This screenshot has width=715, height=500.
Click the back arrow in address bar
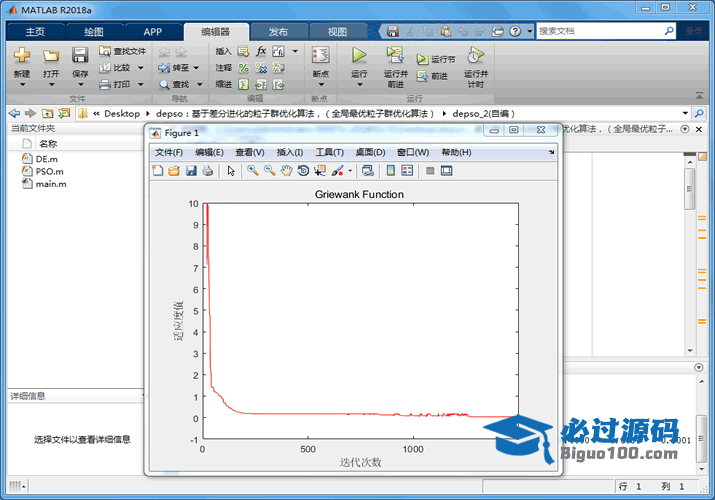point(15,113)
